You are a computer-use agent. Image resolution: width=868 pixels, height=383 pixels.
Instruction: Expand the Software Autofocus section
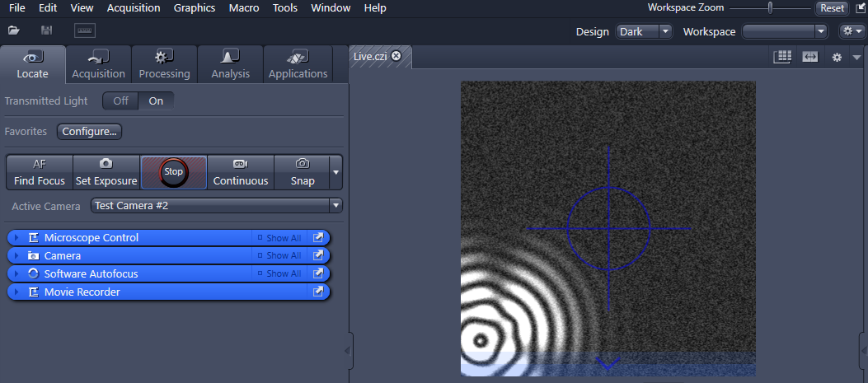[16, 274]
